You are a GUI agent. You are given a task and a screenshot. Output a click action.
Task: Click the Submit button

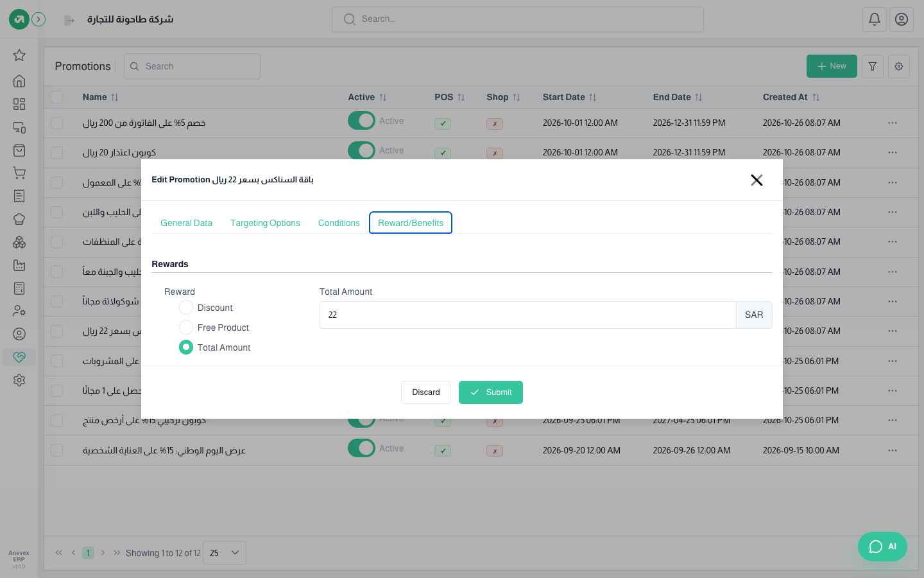tap(491, 392)
